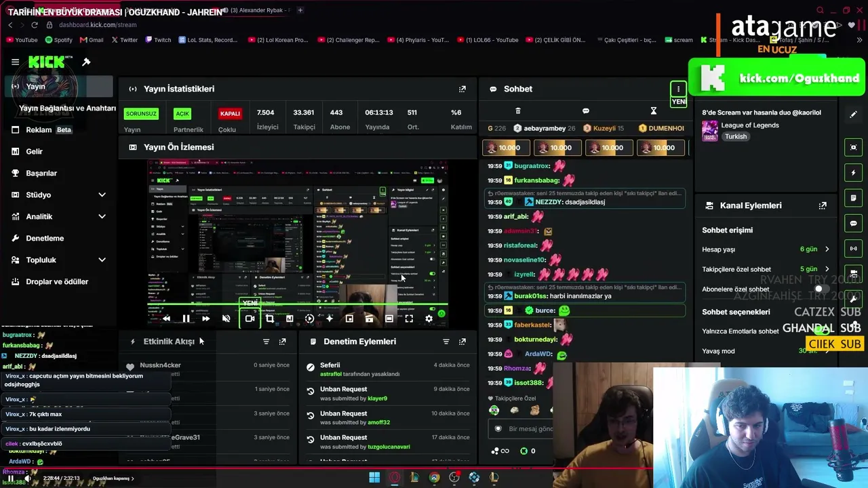Click the speech bubble icon in chat toolbar
The width and height of the screenshot is (868, 488).
tap(586, 110)
